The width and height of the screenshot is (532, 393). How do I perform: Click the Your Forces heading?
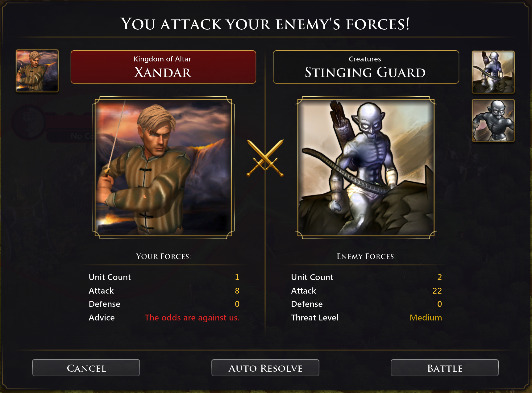[163, 257]
